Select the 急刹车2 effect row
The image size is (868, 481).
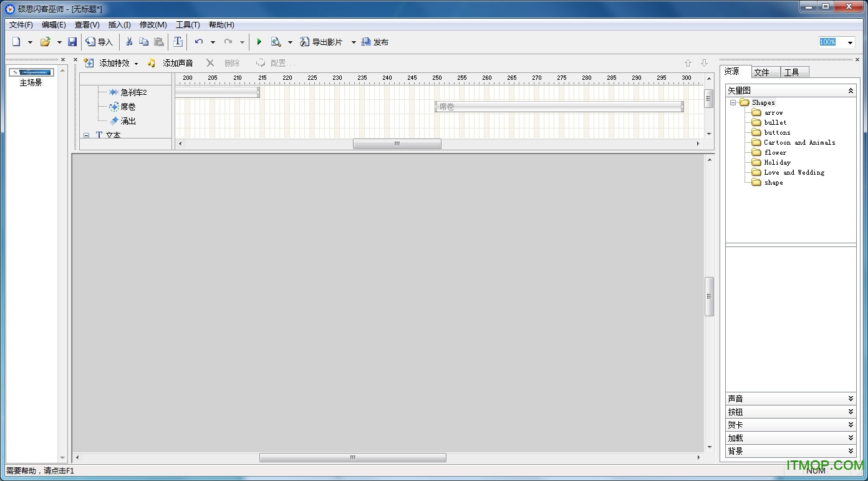click(x=128, y=92)
